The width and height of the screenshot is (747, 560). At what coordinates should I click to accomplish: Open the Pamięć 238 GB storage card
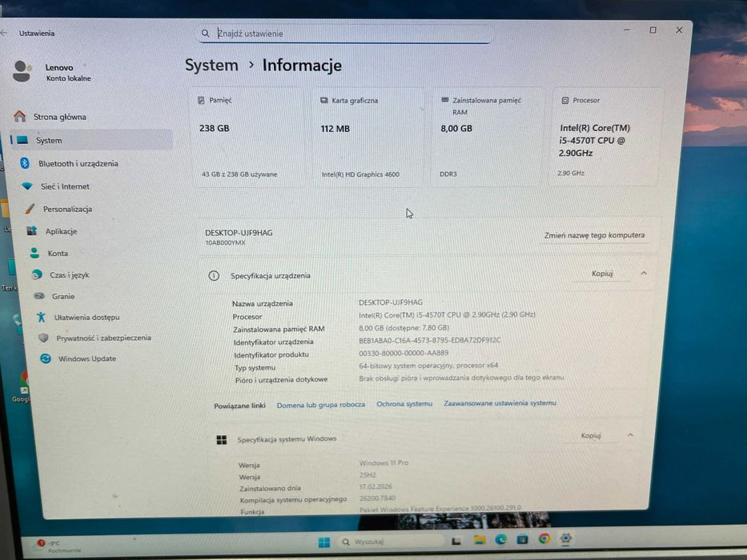pos(247,137)
